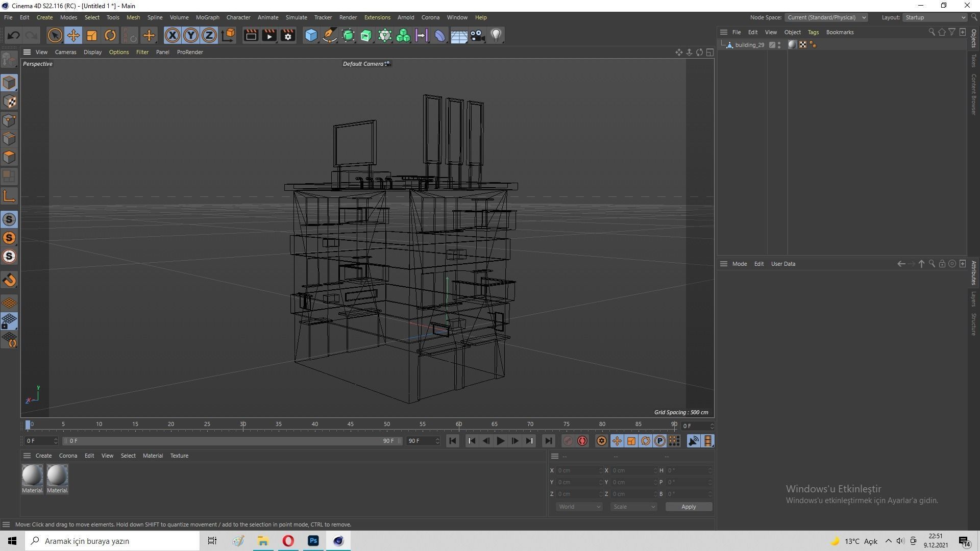
Task: Toggle the coordinate system icon
Action: [229, 35]
